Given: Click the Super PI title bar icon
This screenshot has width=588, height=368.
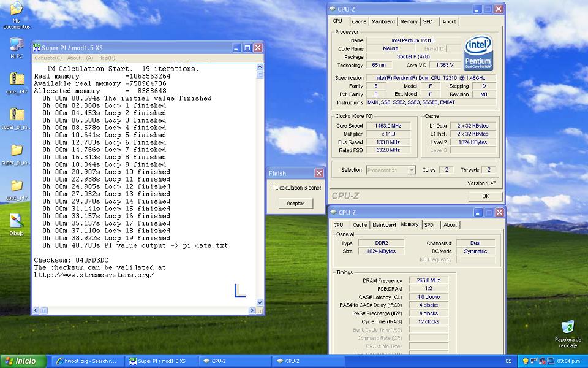Looking at the screenshot, I should tap(36, 48).
